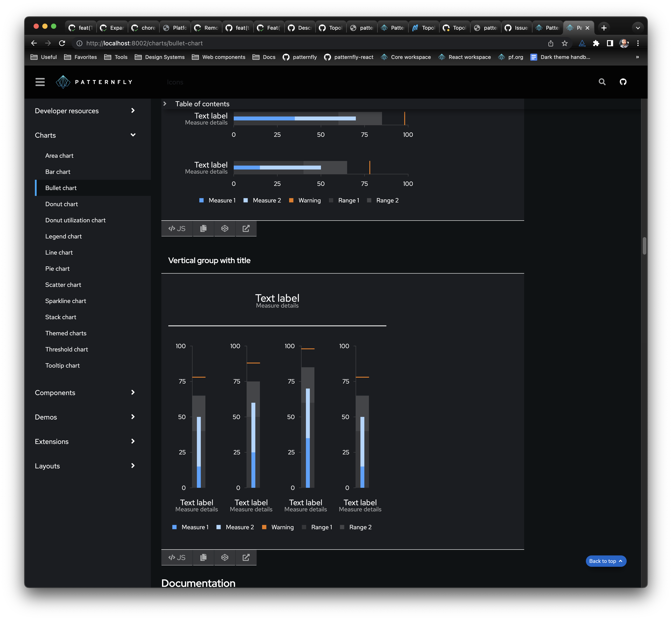Open browser Extensions puzzle icon
Image resolution: width=672 pixels, height=620 pixels.
click(596, 43)
